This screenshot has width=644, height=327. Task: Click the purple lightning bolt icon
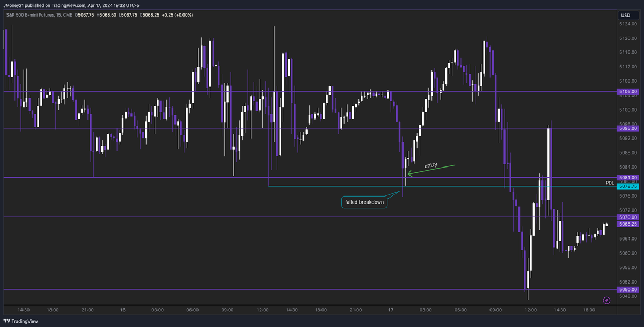[x=607, y=300]
